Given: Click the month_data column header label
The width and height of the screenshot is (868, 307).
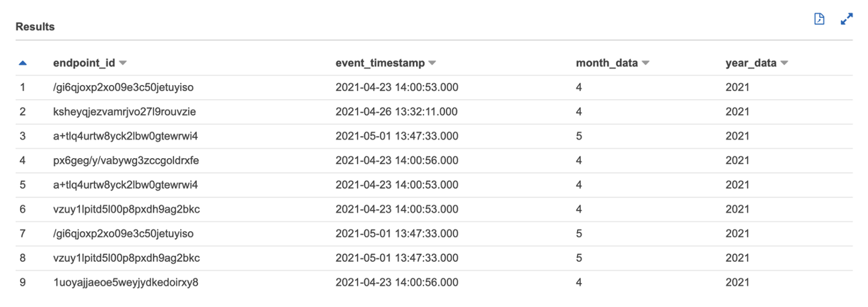Looking at the screenshot, I should click(x=607, y=63).
